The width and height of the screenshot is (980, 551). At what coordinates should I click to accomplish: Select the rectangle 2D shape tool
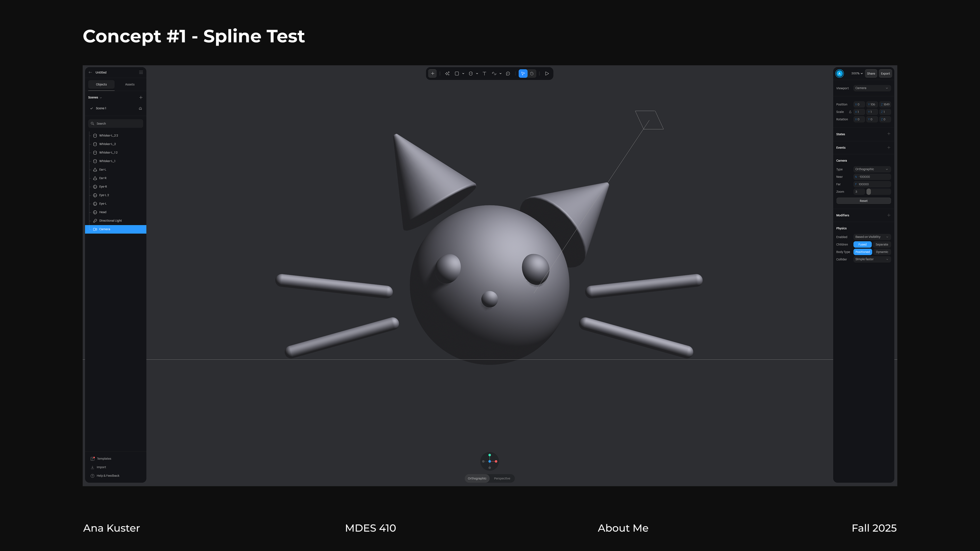[x=457, y=73]
